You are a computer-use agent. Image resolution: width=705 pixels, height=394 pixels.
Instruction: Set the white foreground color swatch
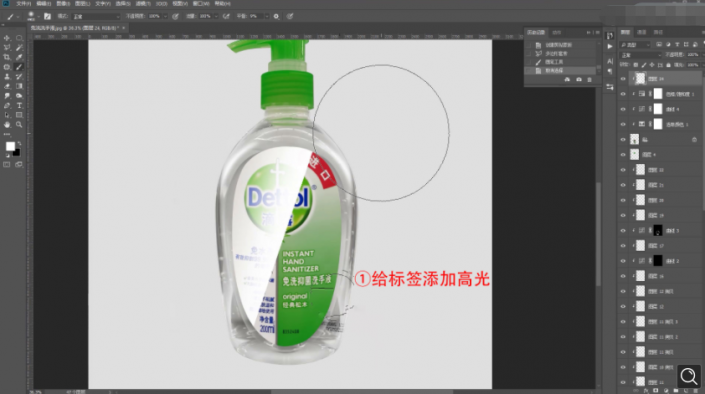10,146
